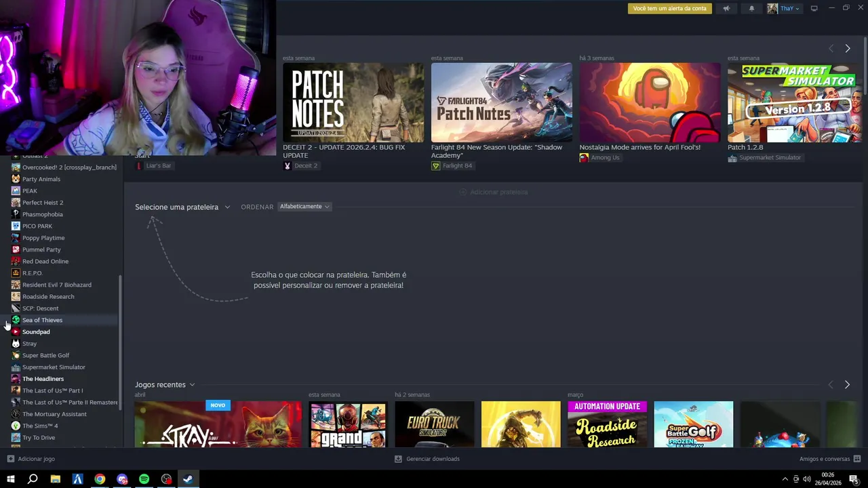The image size is (868, 488).
Task: Open Gerenciar downloads
Action: tap(427, 459)
